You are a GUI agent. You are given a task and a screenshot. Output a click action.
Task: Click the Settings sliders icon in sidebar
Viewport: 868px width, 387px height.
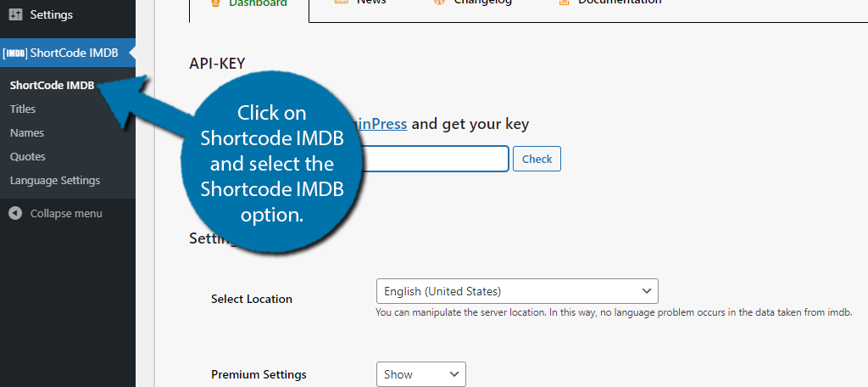pyautogui.click(x=15, y=14)
